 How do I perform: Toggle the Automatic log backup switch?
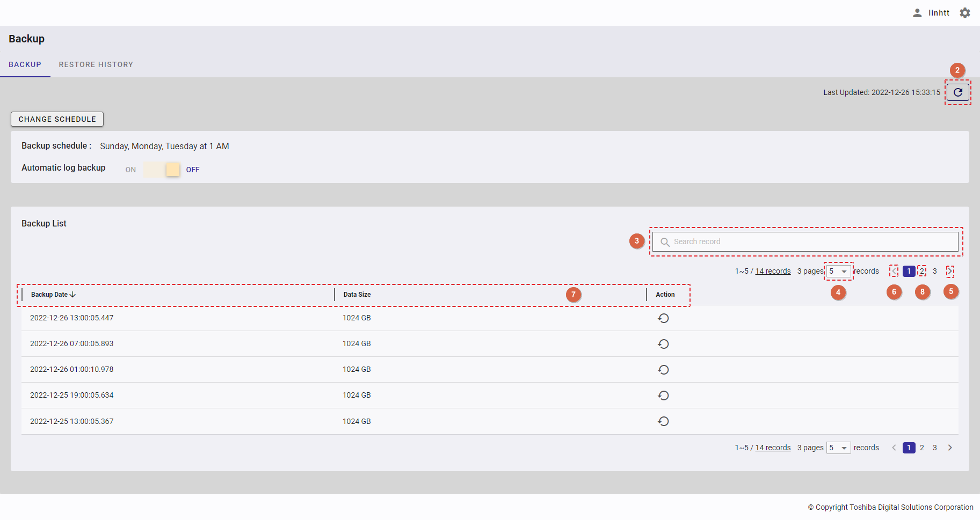(162, 170)
